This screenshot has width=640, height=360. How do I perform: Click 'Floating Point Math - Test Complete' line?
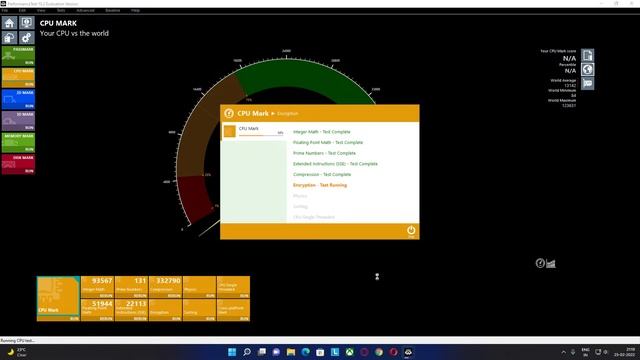328,142
